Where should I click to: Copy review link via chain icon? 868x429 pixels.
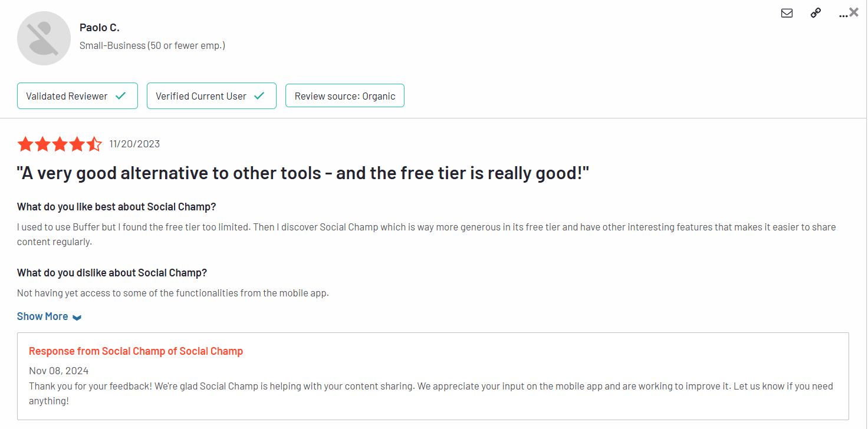coord(816,13)
